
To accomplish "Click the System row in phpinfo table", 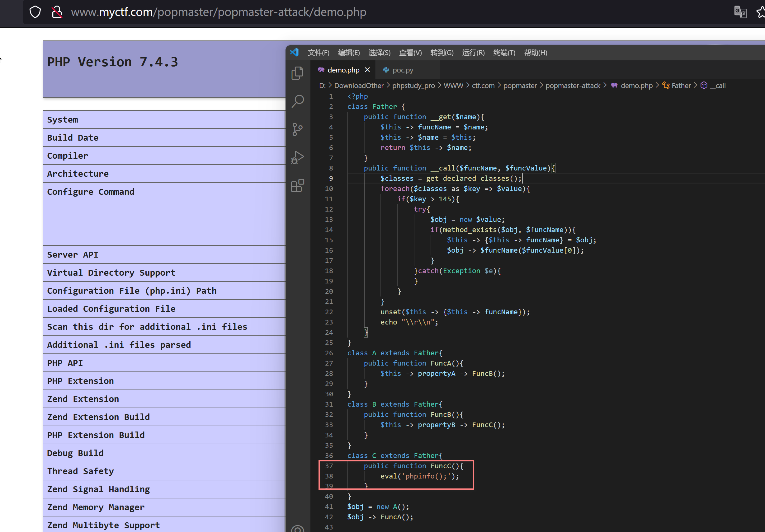I will click(164, 120).
